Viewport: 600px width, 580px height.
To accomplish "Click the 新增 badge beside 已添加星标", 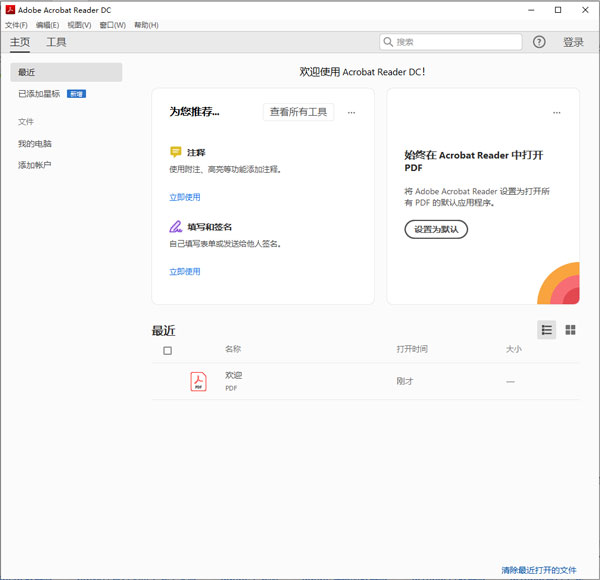I will [77, 94].
